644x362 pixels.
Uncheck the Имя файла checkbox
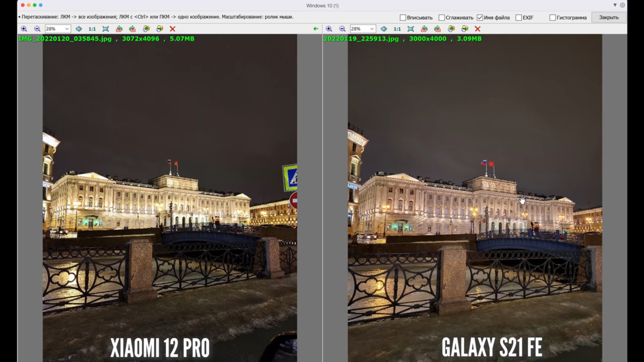tap(480, 17)
